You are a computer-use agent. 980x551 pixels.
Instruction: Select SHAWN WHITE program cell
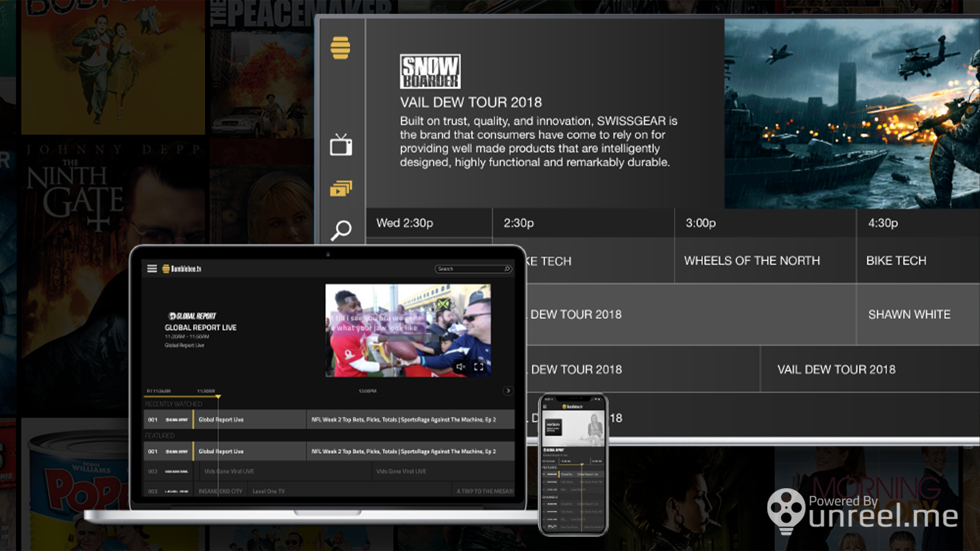909,314
